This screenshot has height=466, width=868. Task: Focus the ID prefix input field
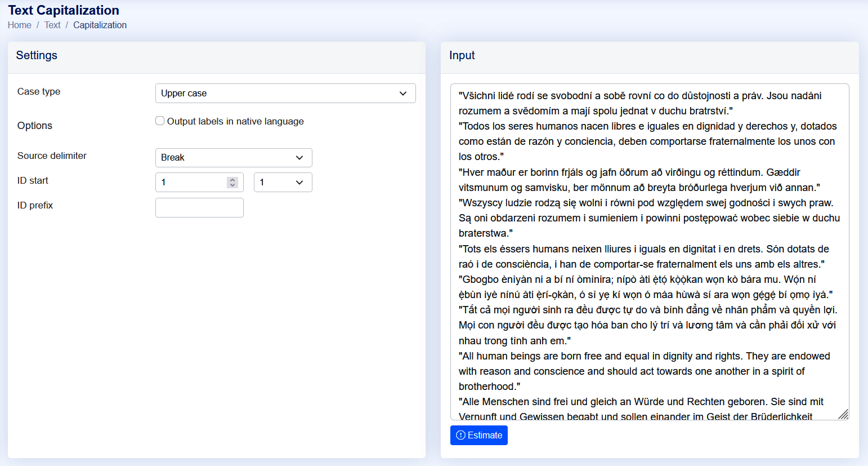[x=199, y=207]
